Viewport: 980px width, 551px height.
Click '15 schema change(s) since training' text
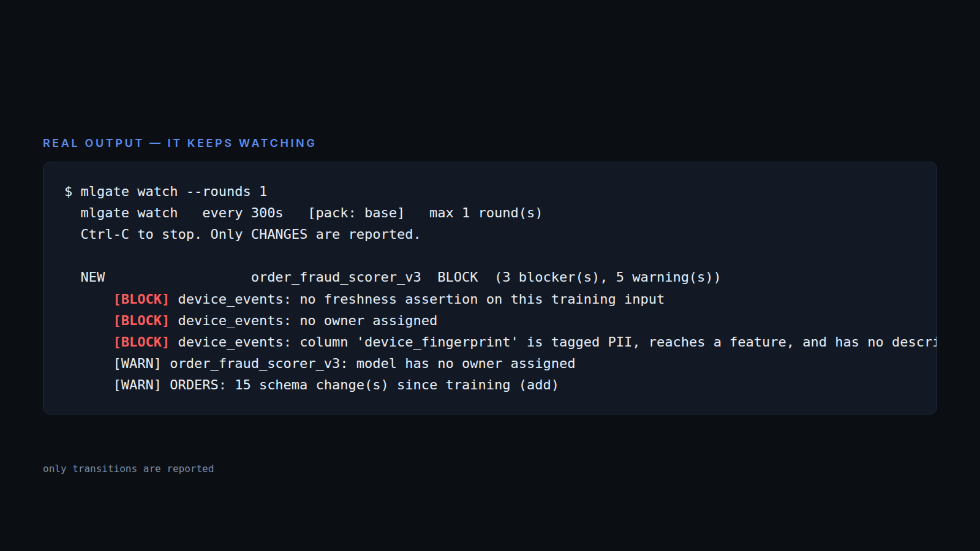[x=372, y=385]
